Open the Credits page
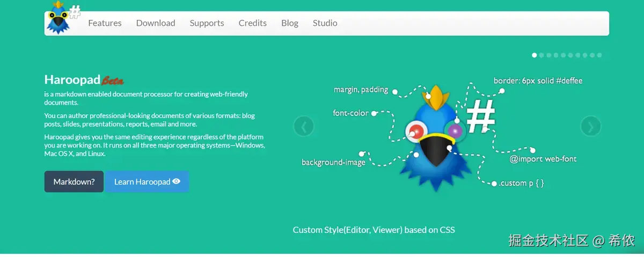Screen dimensions: 644x257 [x=253, y=23]
